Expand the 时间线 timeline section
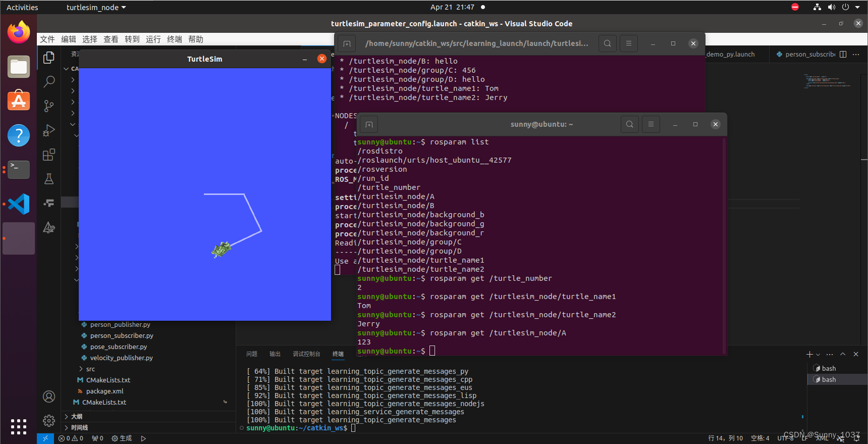This screenshot has width=868, height=444. [x=79, y=428]
